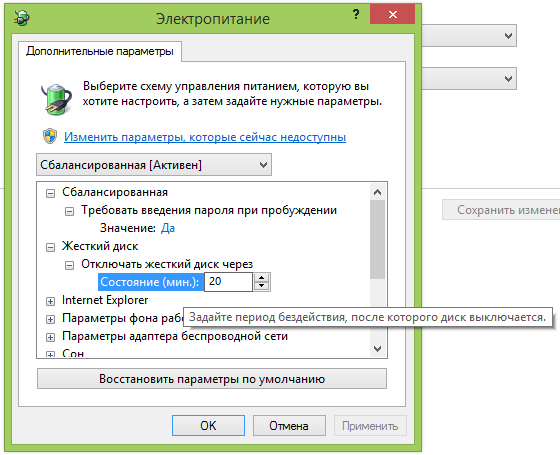The width and height of the screenshot is (560, 455).
Task: Increase the hard disk minutes with up arrow
Action: click(x=262, y=278)
